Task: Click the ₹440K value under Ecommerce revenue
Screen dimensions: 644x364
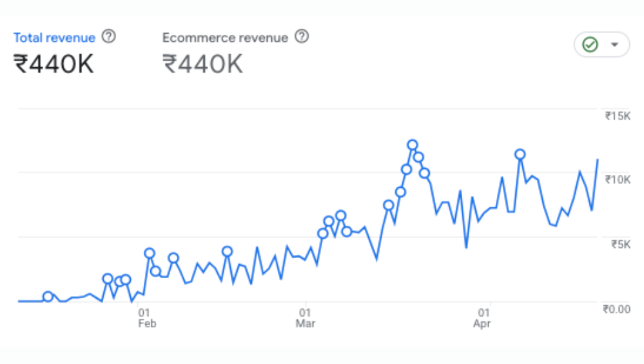Action: 202,64
